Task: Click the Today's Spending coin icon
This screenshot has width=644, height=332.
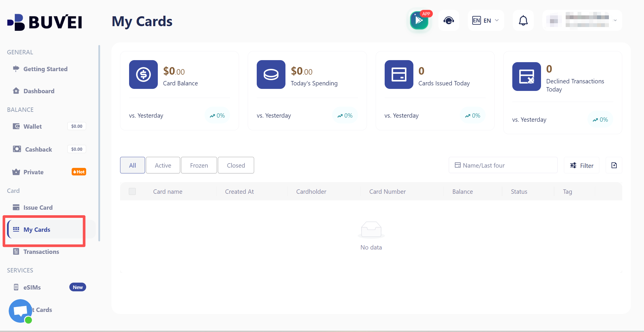Action: click(271, 74)
